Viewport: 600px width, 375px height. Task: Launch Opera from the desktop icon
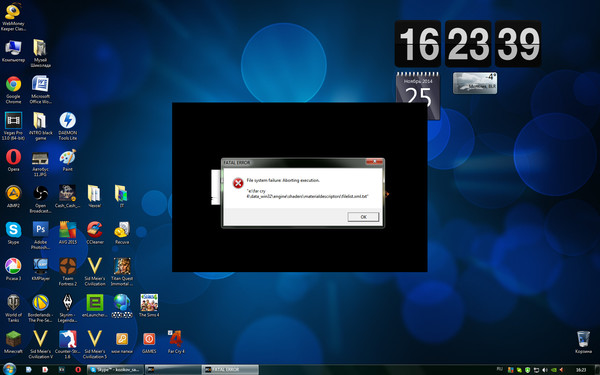pos(13,160)
